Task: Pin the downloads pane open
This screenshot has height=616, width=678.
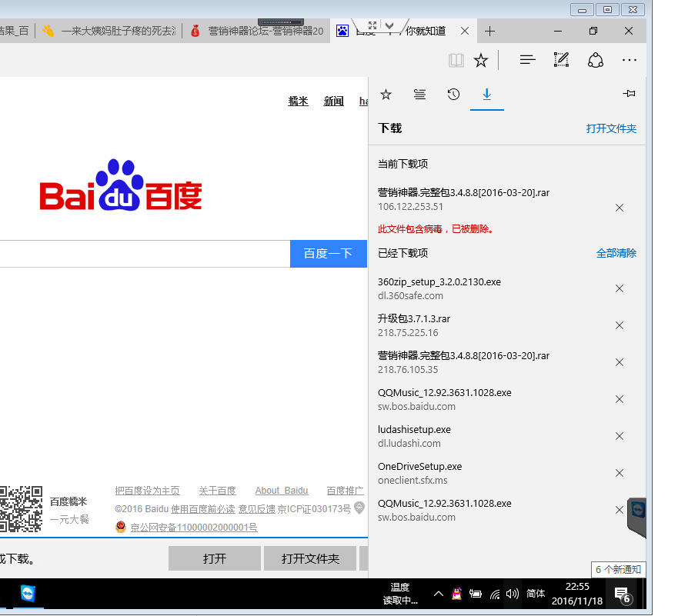Action: 629,93
